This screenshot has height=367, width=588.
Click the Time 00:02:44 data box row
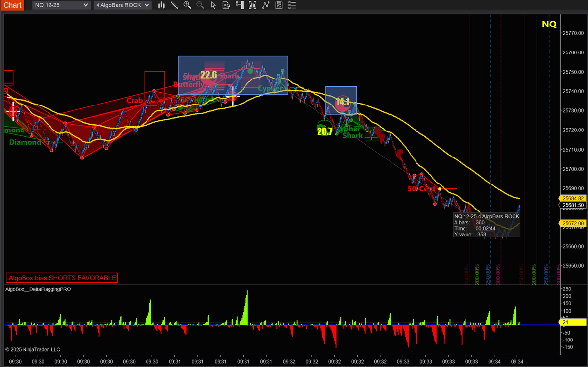click(487, 228)
